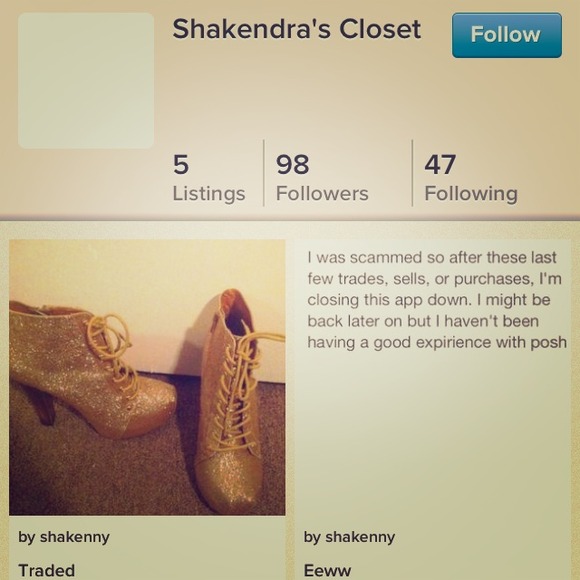Open the profile picture placeholder
Viewport: 580px width, 580px height.
coord(86,81)
